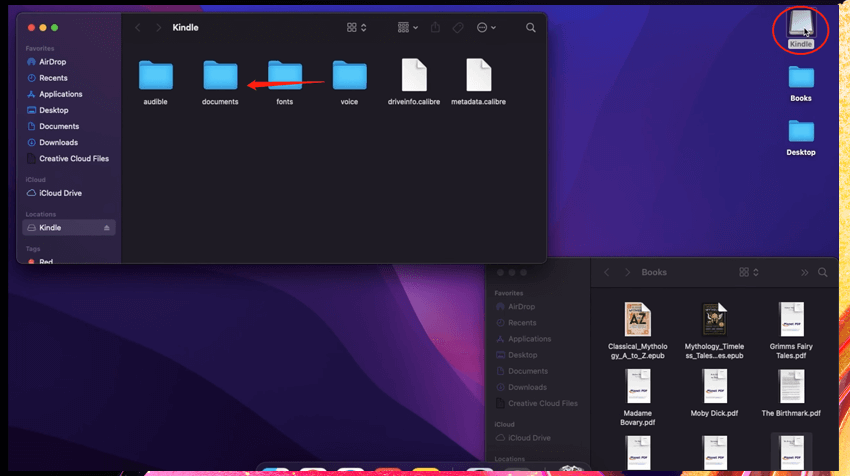Open Creative Cloud Files in Kindle sidebar
850x476 pixels.
[x=68, y=159]
